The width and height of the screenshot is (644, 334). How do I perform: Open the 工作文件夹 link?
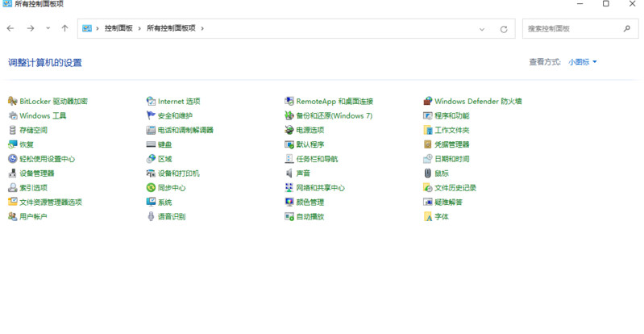pyautogui.click(x=452, y=130)
